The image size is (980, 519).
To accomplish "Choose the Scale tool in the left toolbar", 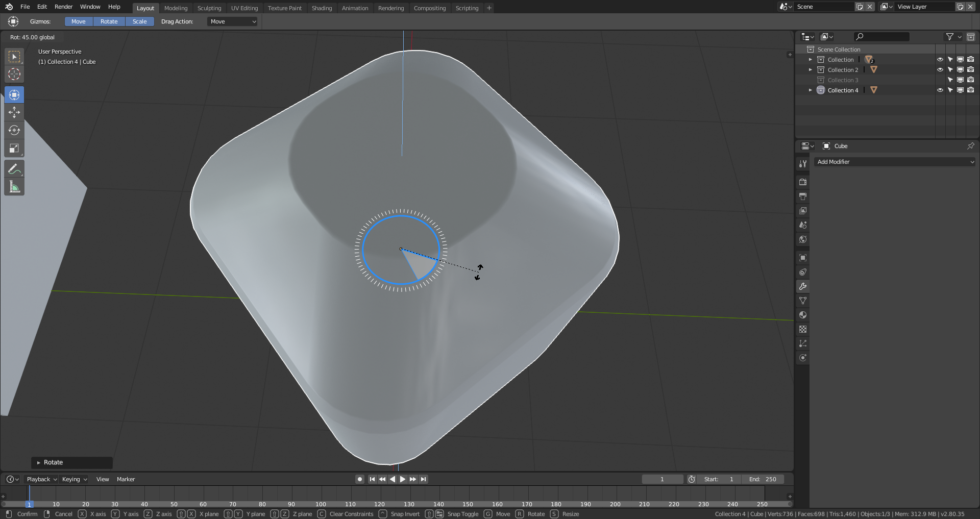I will point(14,148).
